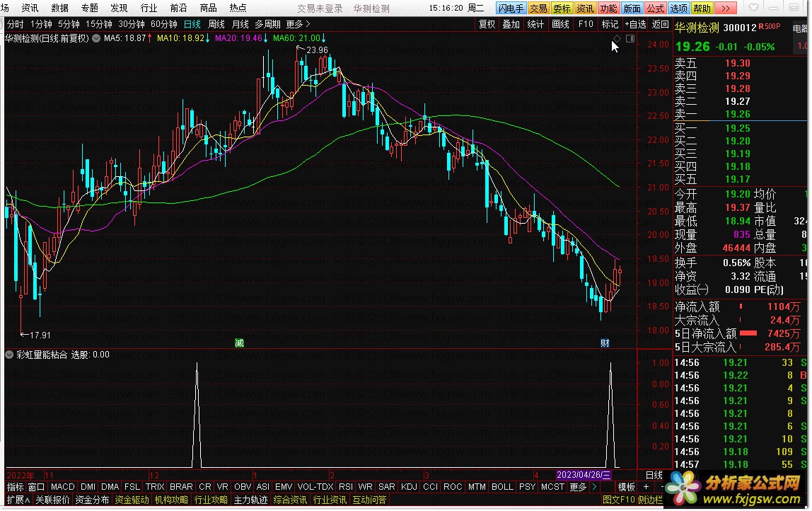Switch to 15分钟 period
Image resolution: width=812 pixels, height=511 pixels.
tap(98, 24)
